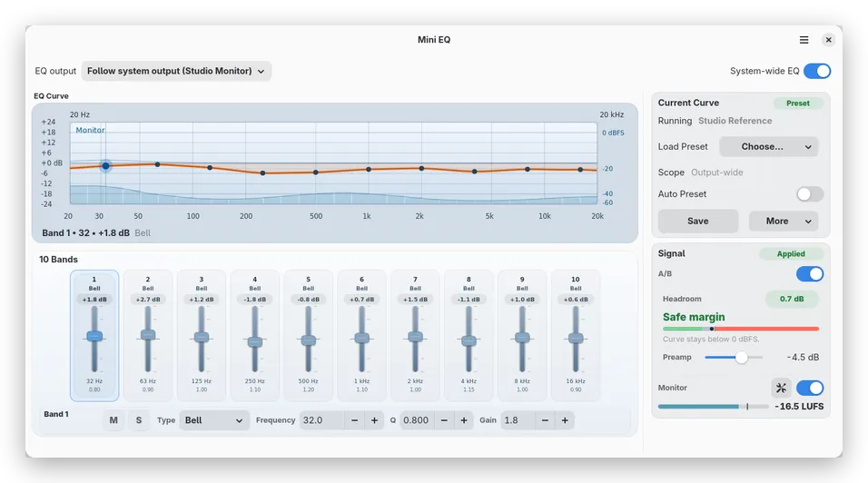Mute Band 1 with the M button
The height and width of the screenshot is (483, 868).
point(113,420)
